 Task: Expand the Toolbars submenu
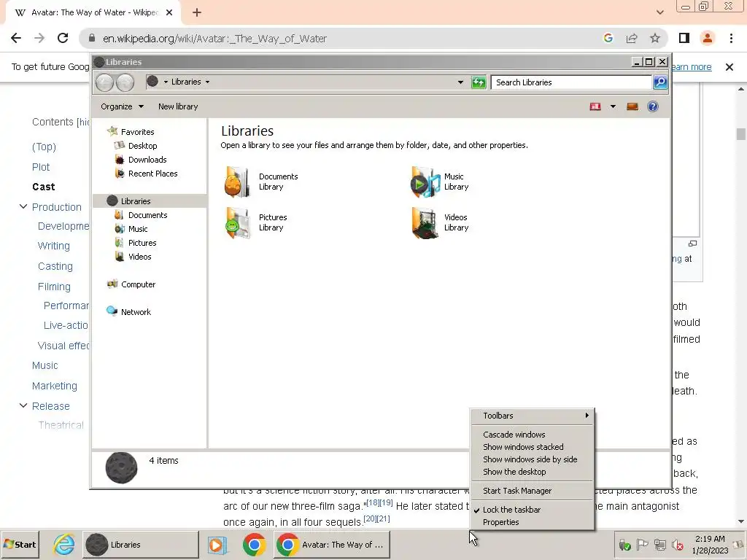point(533,416)
